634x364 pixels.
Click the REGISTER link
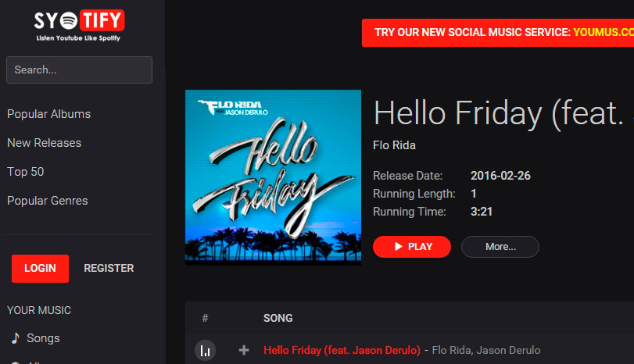click(109, 268)
